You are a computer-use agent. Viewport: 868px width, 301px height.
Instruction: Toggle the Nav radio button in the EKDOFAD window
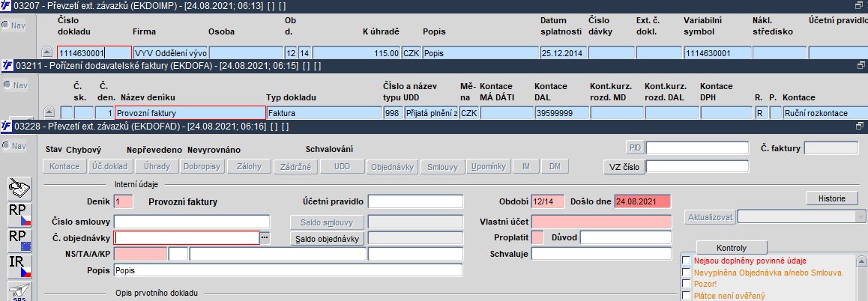pyautogui.click(x=5, y=145)
